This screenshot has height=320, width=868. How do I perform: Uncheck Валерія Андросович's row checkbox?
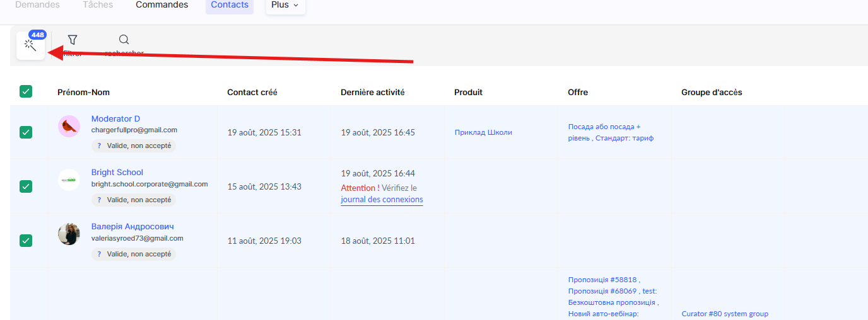pos(26,241)
